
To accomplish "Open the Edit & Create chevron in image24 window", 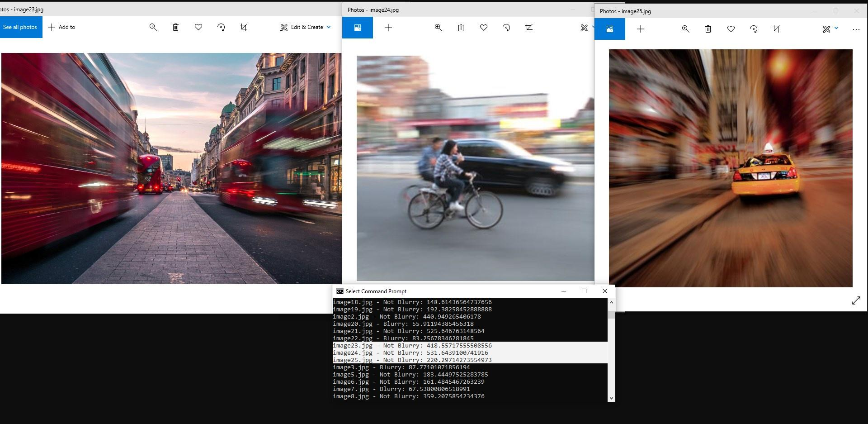I will click(x=593, y=28).
